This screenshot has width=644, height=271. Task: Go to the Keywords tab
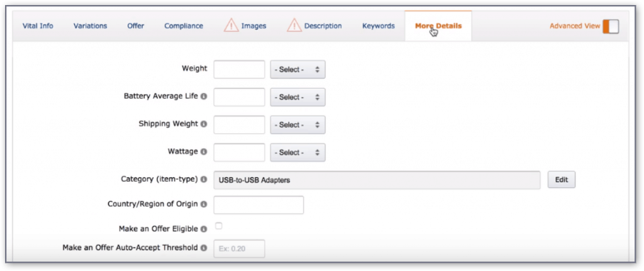click(378, 26)
